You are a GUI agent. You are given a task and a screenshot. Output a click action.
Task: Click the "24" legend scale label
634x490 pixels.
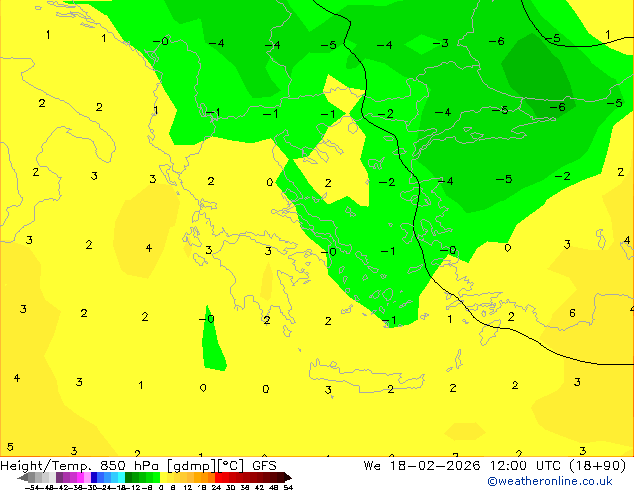tap(216, 487)
